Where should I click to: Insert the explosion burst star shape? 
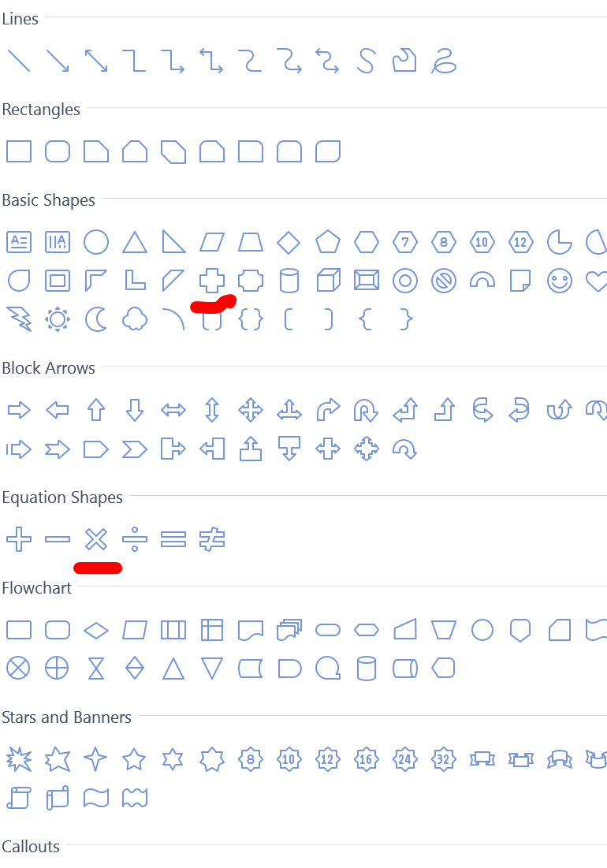tap(19, 759)
